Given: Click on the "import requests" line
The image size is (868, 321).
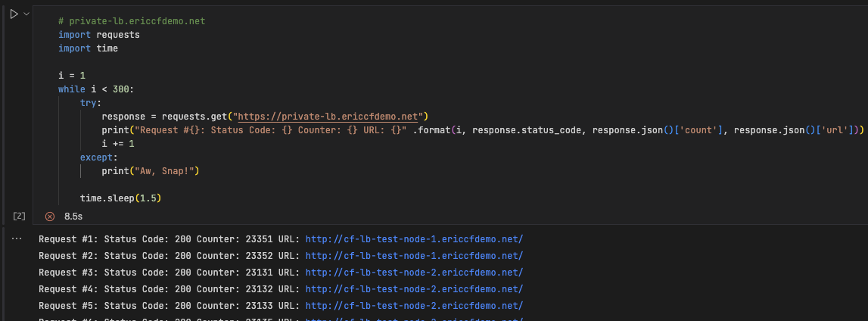Looking at the screenshot, I should coord(99,35).
